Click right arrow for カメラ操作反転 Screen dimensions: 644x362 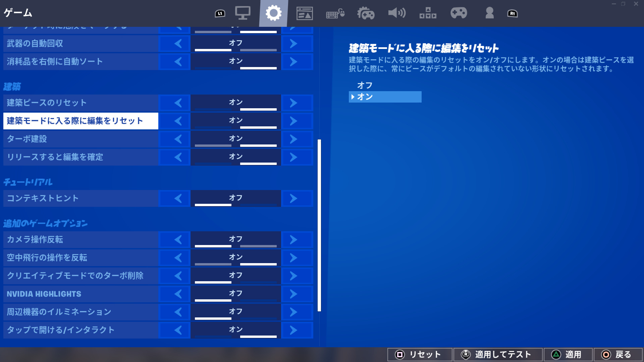point(297,240)
